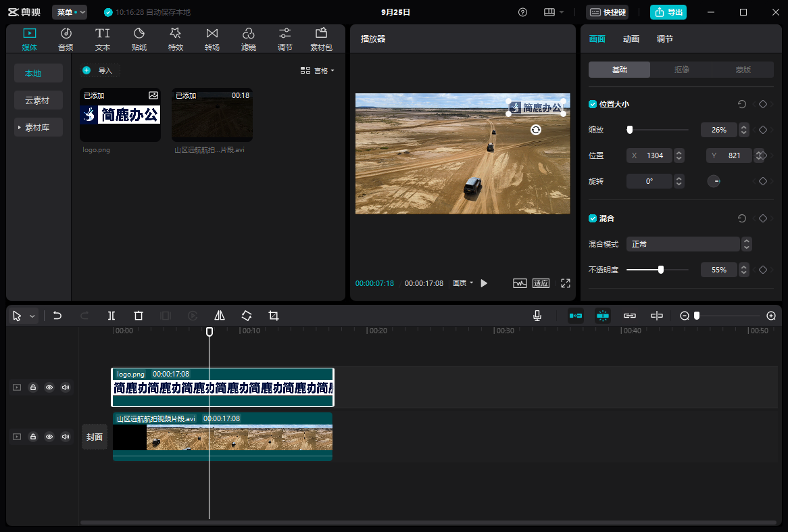788x532 pixels.
Task: Click the rotate icon in timeline toolbar
Action: [x=247, y=316]
